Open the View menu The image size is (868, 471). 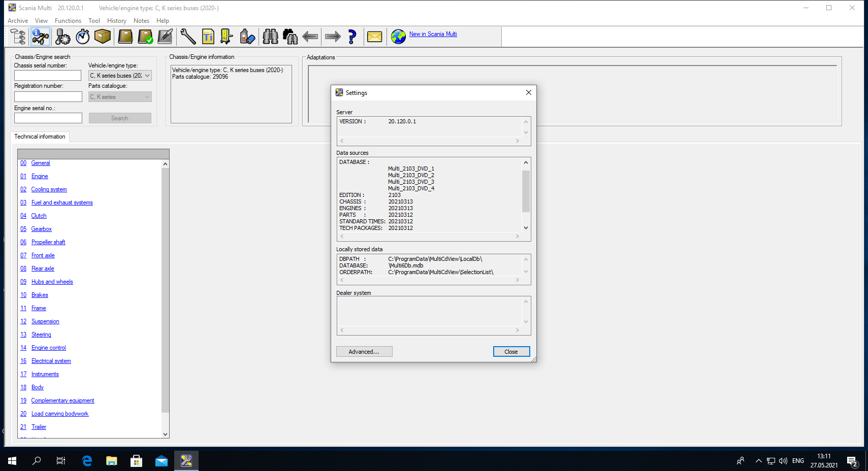coord(41,21)
